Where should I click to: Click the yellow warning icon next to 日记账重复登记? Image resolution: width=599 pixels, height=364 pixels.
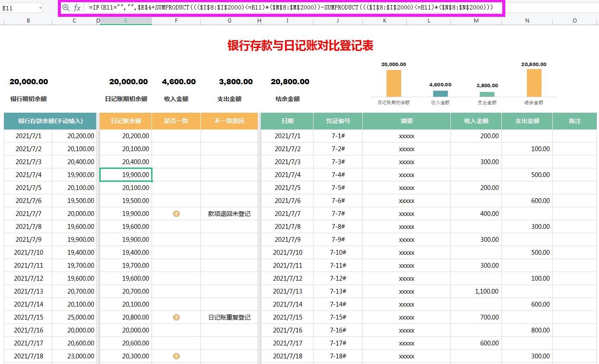point(176,317)
